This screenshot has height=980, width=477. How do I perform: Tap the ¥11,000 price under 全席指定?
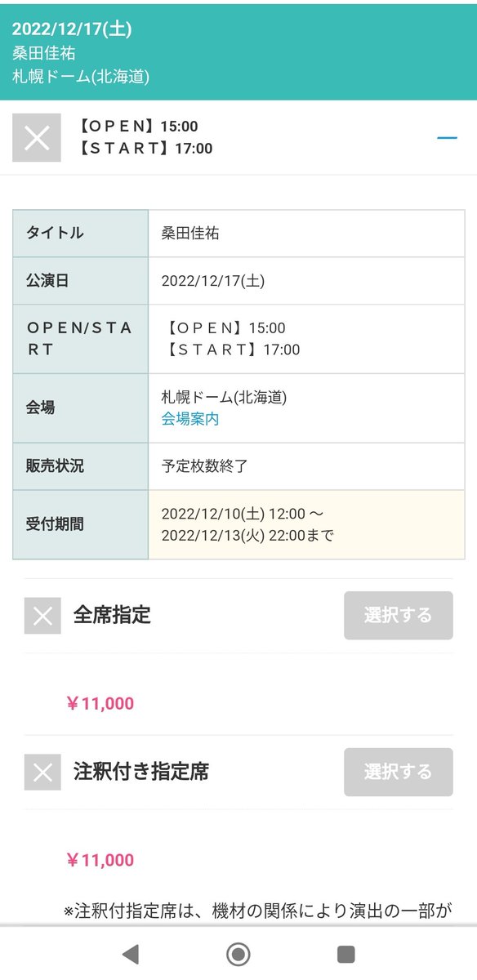[x=100, y=703]
